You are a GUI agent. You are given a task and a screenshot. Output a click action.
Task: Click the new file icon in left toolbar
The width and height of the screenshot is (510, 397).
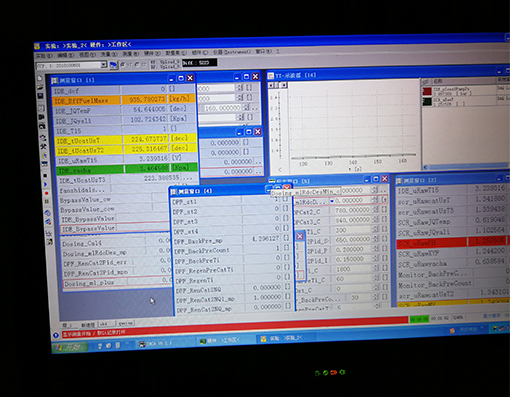pyautogui.click(x=40, y=78)
